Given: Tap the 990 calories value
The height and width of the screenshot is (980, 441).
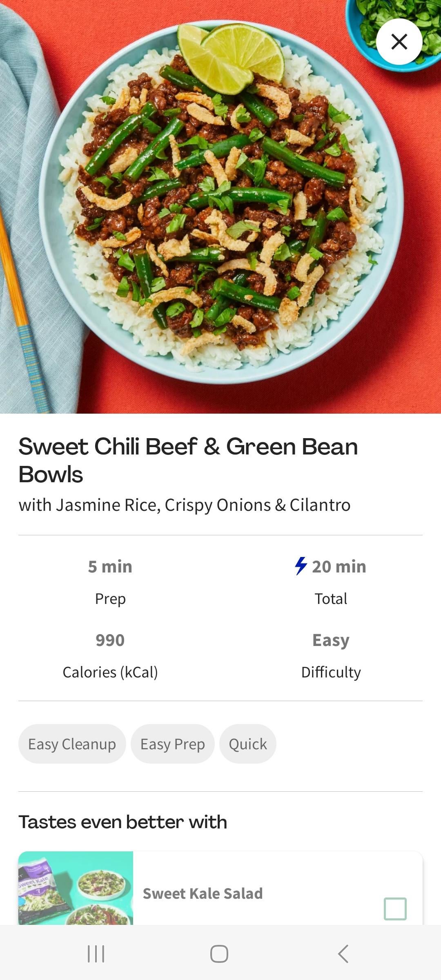Looking at the screenshot, I should coord(110,640).
